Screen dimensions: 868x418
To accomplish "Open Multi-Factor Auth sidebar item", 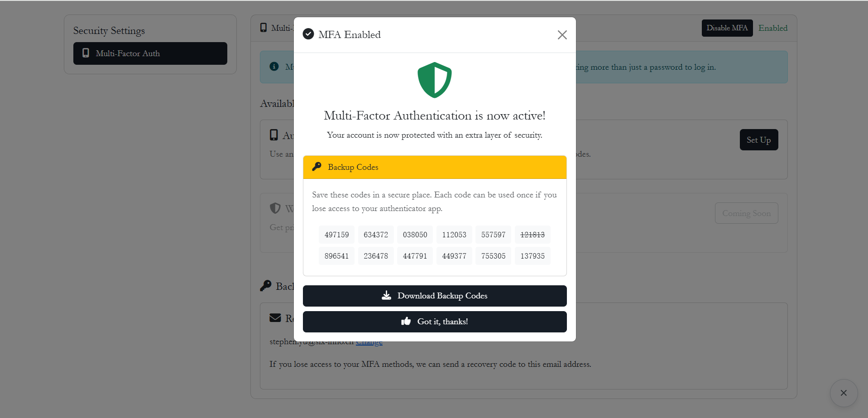I will (x=150, y=53).
